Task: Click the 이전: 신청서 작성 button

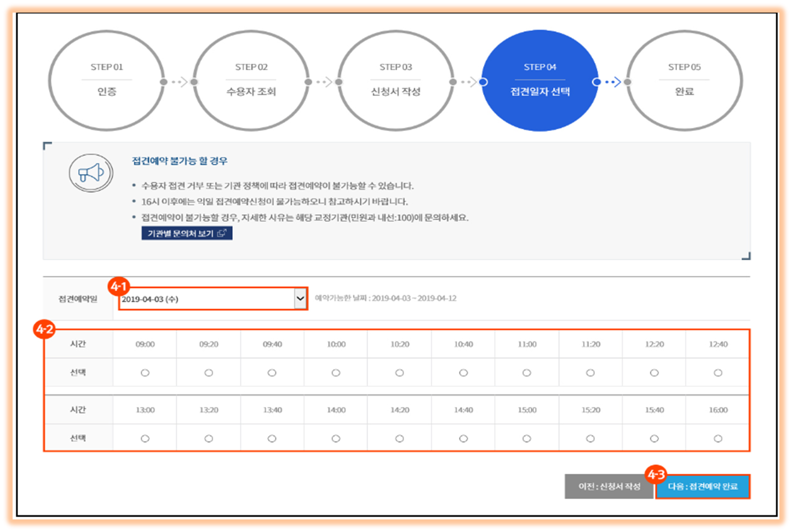Action: pos(609,486)
